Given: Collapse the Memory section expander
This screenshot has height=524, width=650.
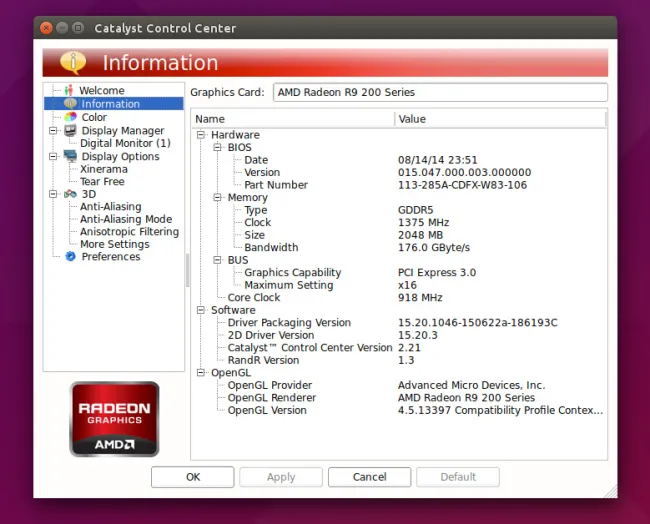Looking at the screenshot, I should coord(217,198).
